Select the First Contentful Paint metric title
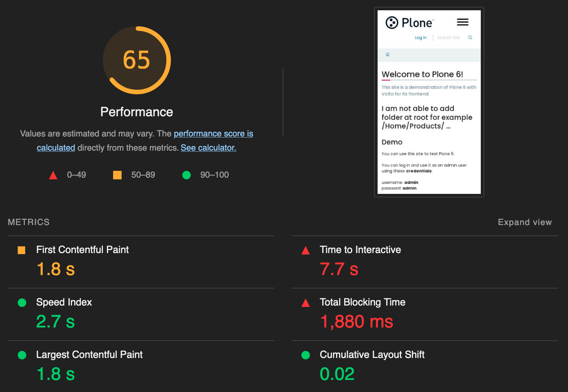The height and width of the screenshot is (392, 568). (x=82, y=250)
